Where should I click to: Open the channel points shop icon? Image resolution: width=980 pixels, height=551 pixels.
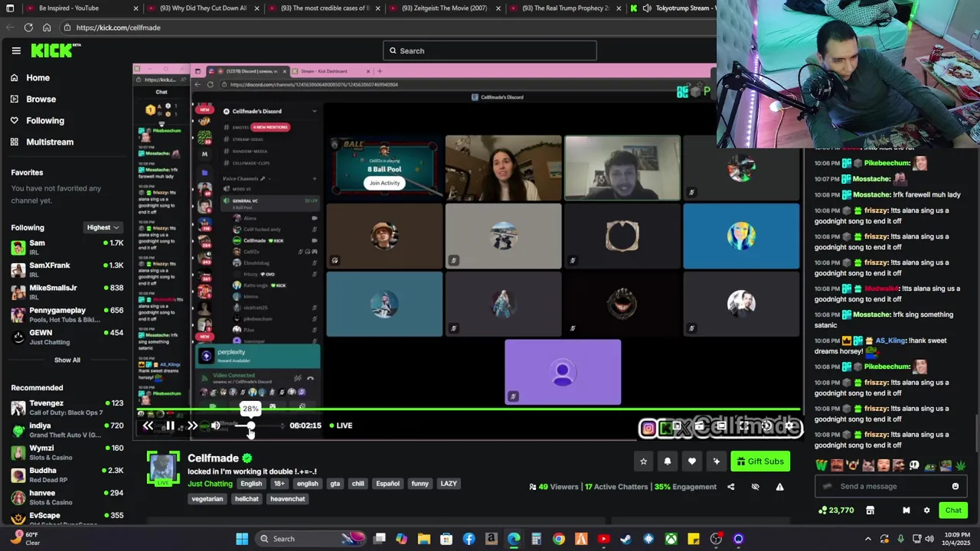click(870, 510)
